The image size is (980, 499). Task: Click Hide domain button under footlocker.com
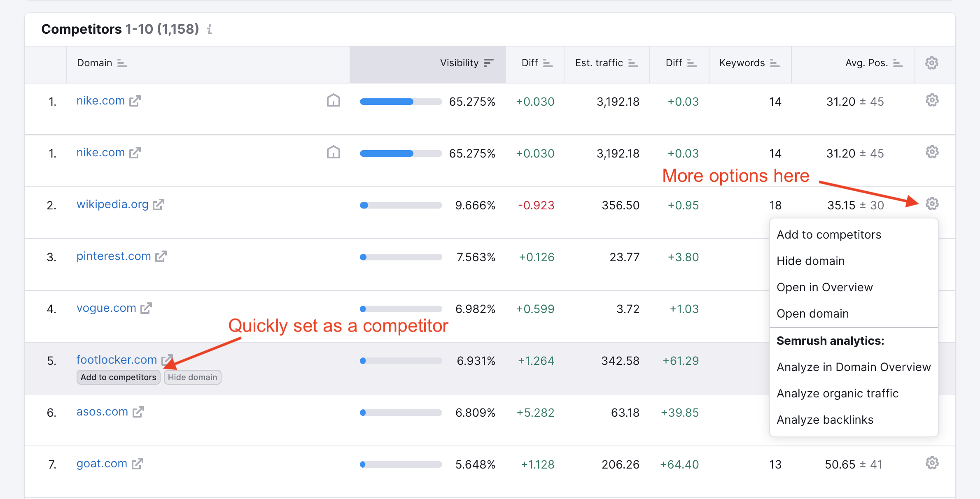click(x=192, y=377)
